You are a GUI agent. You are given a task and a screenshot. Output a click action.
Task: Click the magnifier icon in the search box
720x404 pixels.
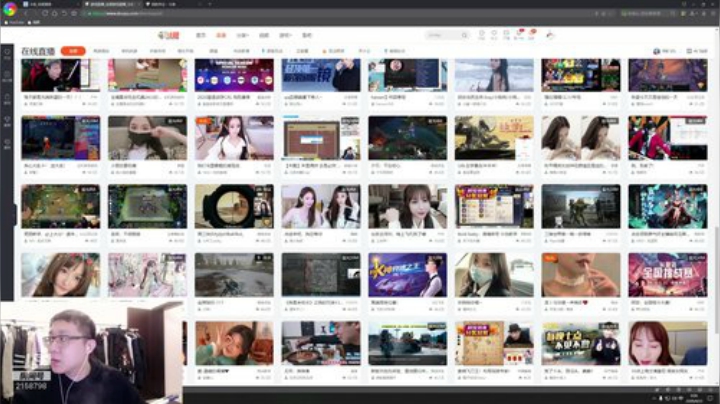coord(465,35)
